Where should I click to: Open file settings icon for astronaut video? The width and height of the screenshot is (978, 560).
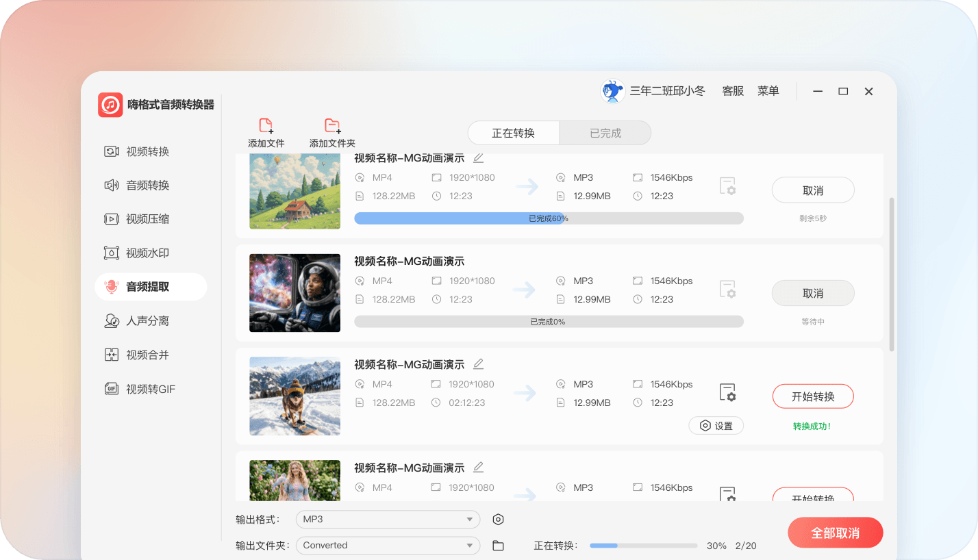pyautogui.click(x=727, y=289)
